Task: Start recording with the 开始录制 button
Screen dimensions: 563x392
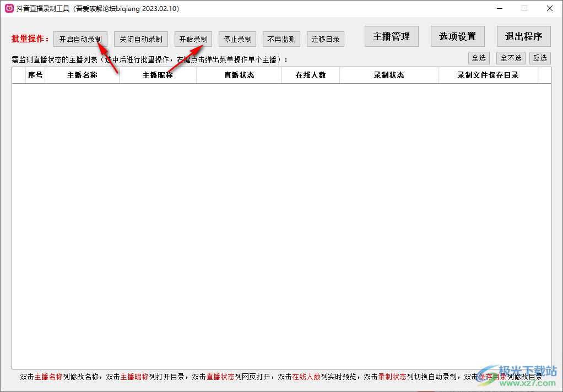Action: tap(193, 39)
